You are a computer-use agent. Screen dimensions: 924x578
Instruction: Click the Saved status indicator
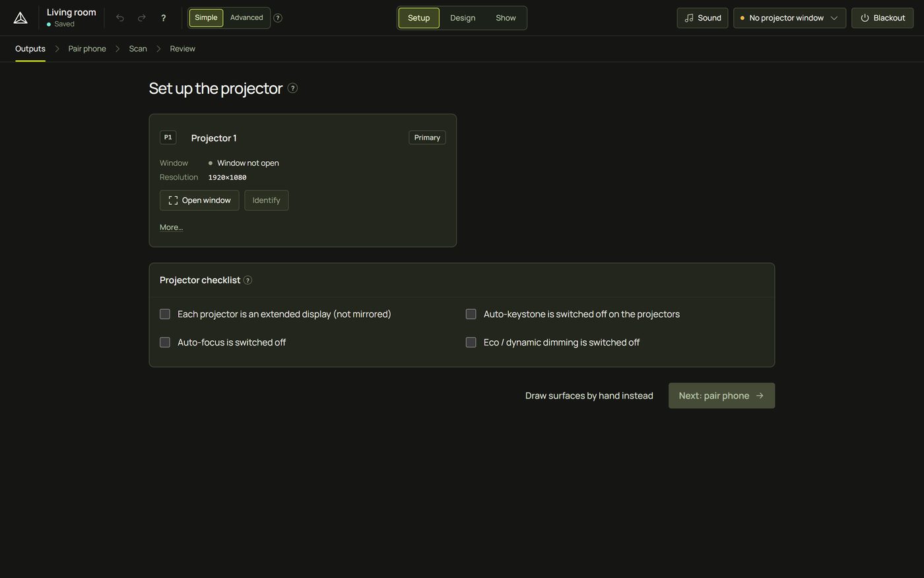click(61, 24)
